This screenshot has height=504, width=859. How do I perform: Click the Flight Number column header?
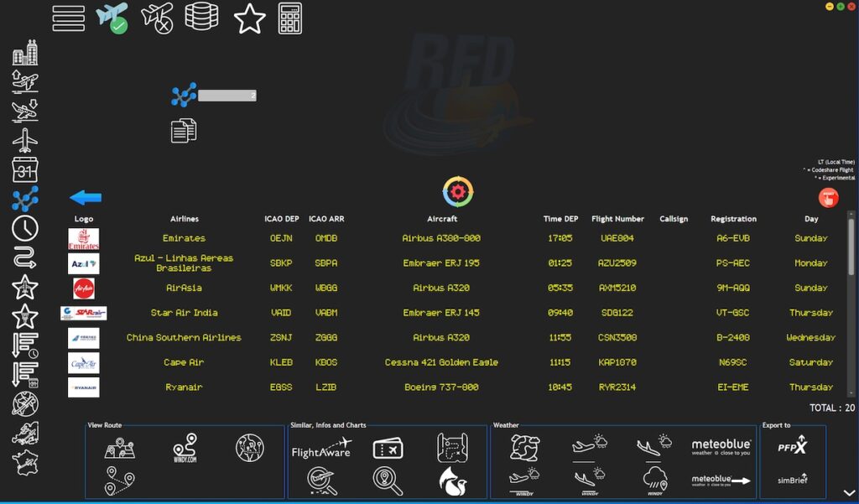click(617, 219)
